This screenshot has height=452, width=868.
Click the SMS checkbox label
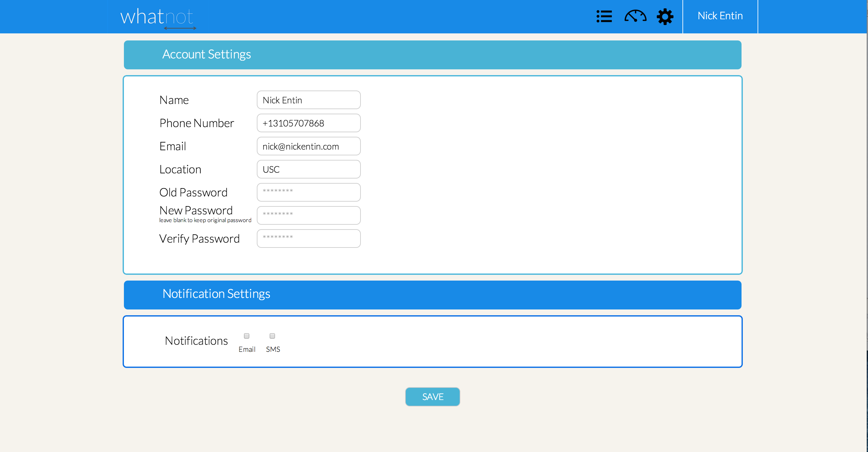point(273,349)
